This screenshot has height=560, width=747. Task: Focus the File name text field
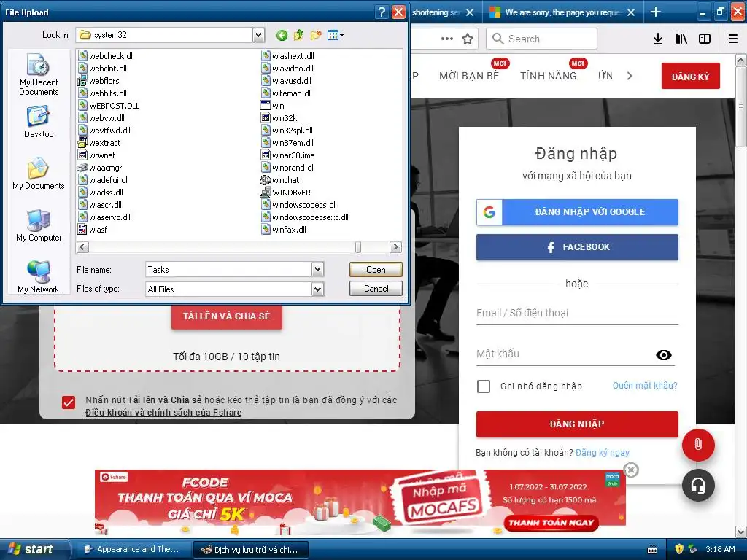[x=228, y=270]
